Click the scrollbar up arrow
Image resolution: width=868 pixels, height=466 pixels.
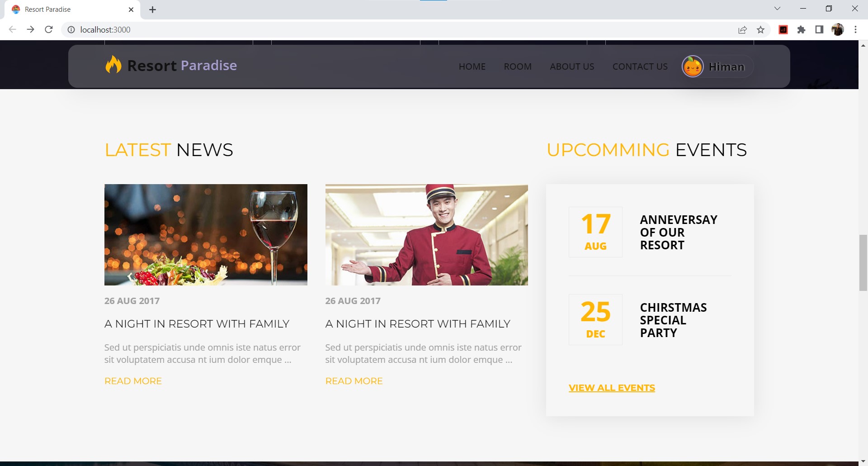(x=863, y=45)
